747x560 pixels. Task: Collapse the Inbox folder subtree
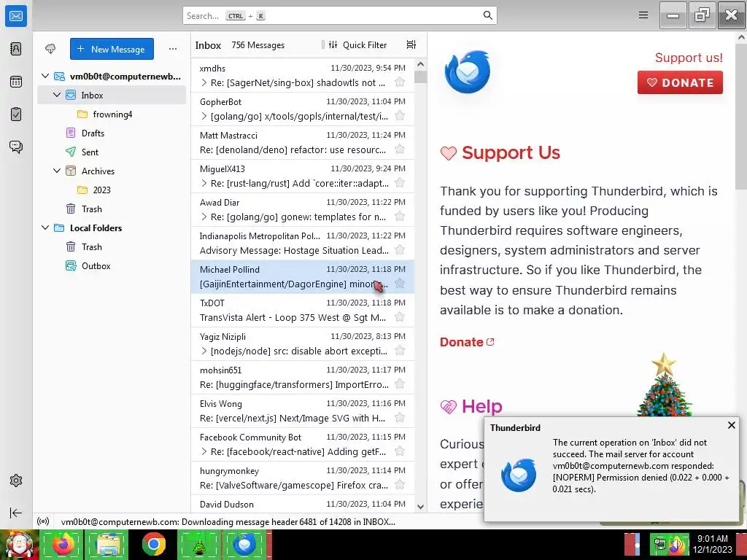coord(57,96)
